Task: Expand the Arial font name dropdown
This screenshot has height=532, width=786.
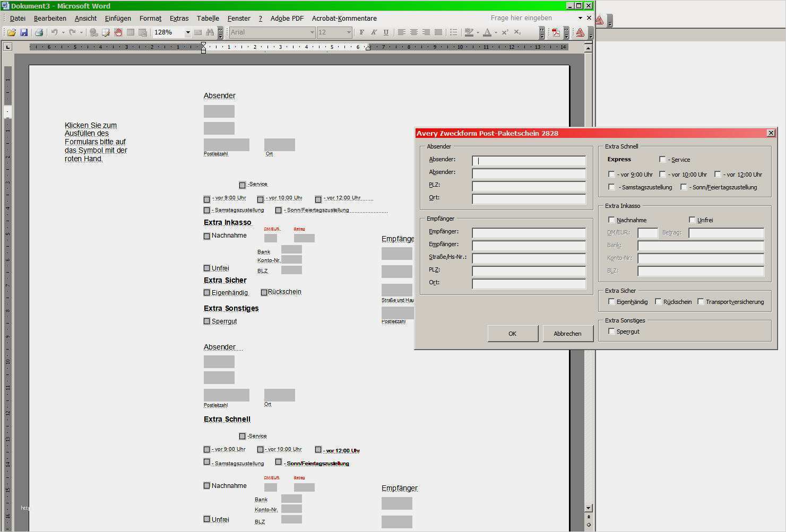Action: click(x=312, y=32)
